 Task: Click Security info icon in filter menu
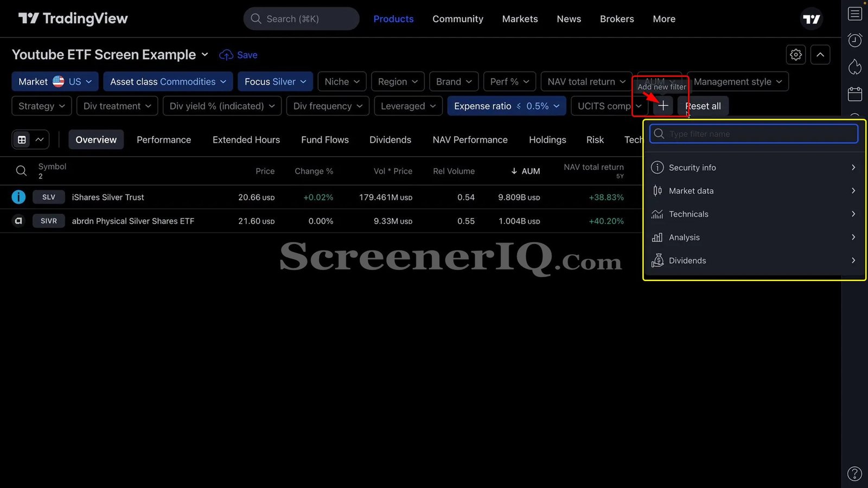click(657, 167)
